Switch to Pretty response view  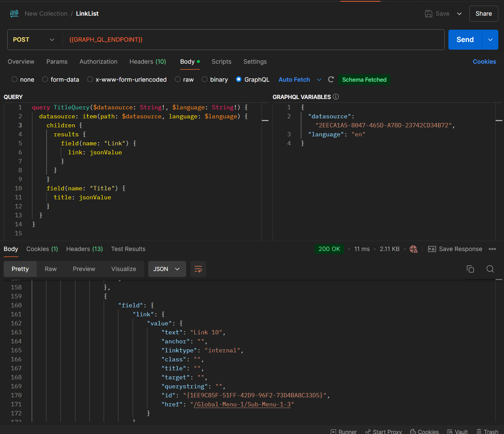tap(20, 269)
